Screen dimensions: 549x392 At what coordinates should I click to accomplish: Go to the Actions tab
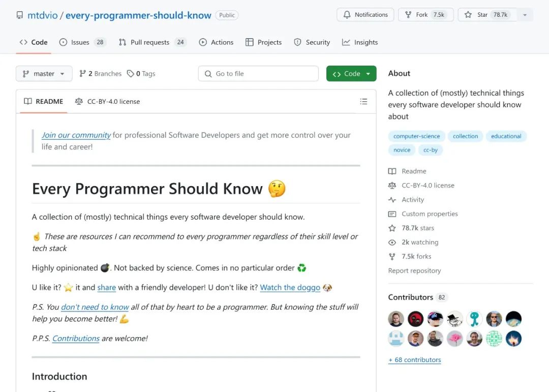(216, 42)
